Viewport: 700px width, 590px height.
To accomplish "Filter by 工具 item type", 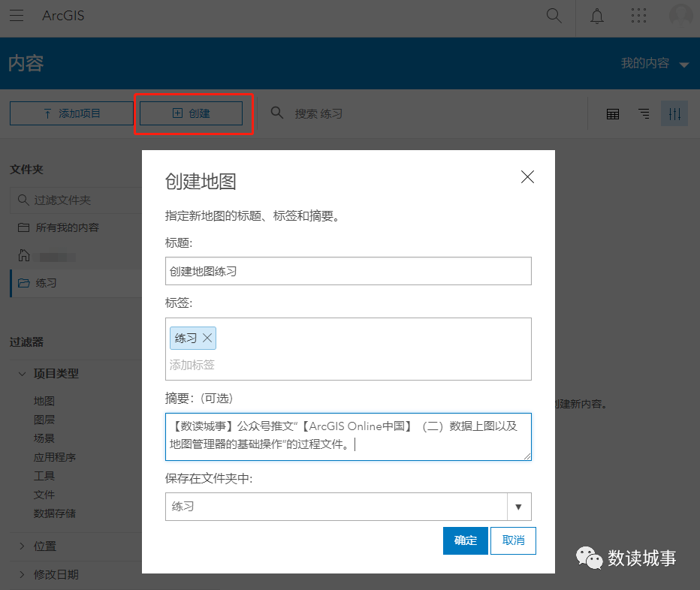I will click(x=44, y=476).
